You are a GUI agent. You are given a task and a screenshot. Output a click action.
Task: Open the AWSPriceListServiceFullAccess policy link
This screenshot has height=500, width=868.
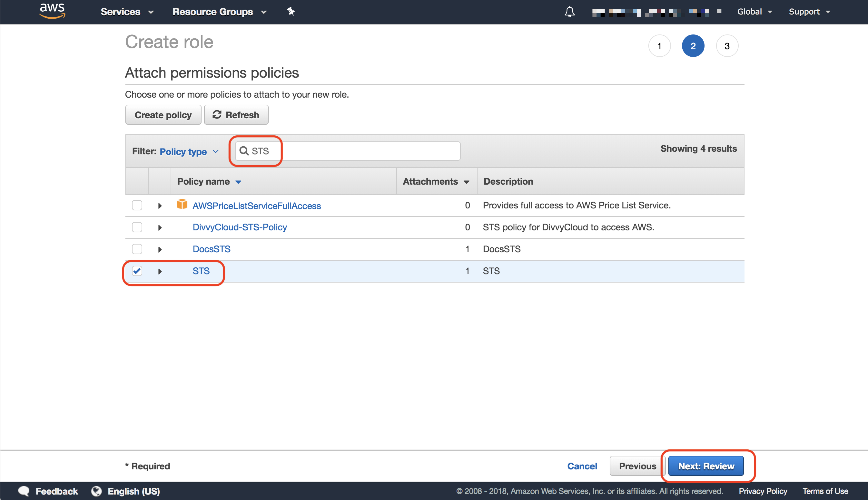coord(256,206)
